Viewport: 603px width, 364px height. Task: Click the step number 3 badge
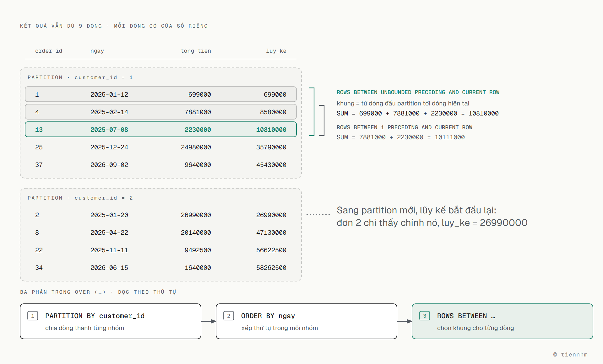425,316
